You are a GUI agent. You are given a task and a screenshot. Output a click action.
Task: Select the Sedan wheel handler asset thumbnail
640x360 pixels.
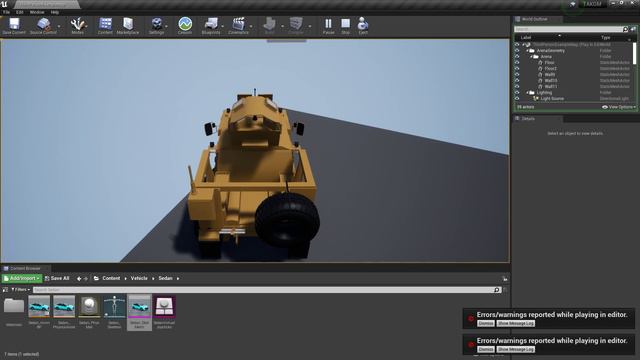(x=164, y=307)
